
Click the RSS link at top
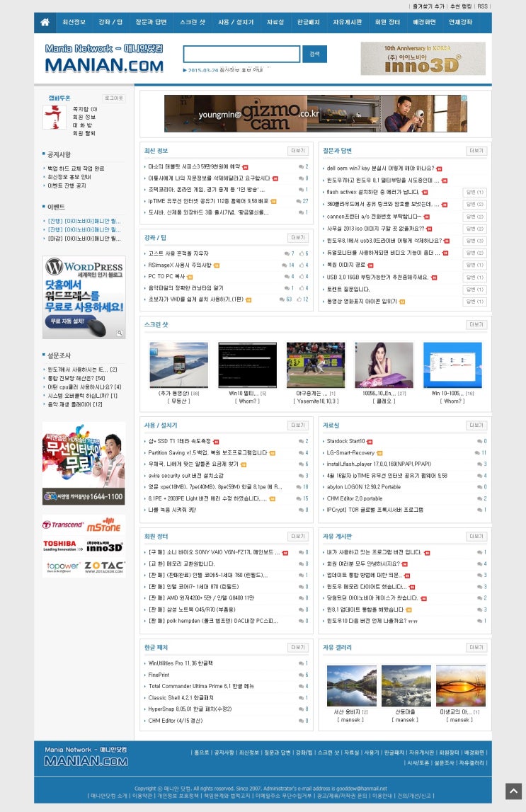(483, 6)
